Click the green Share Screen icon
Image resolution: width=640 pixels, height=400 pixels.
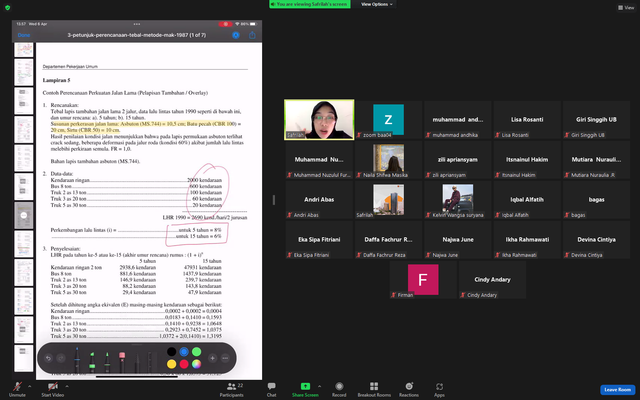(x=305, y=386)
